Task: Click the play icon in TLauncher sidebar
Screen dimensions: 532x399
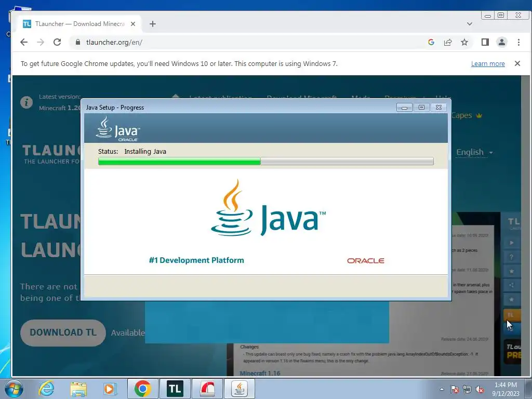Action: 511,243
